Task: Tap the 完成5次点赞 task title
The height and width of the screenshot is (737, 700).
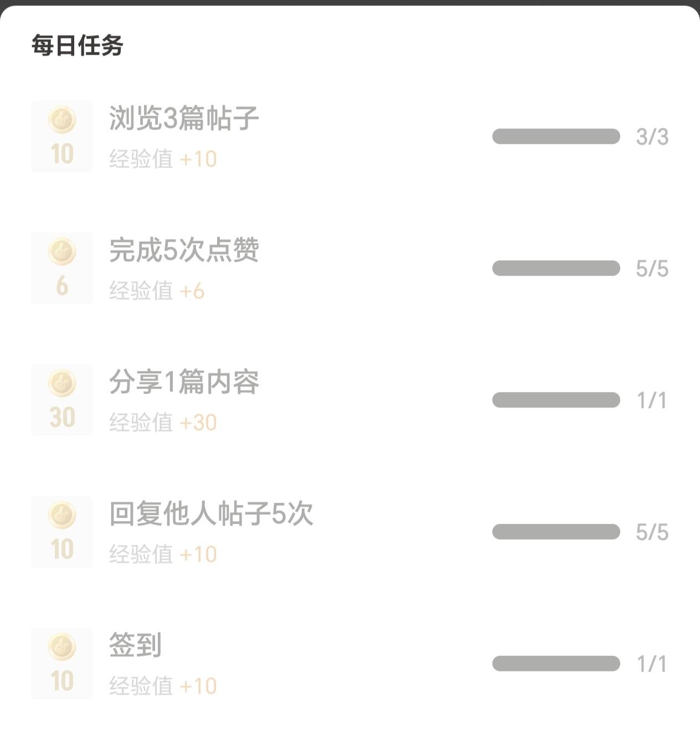Action: (x=184, y=250)
